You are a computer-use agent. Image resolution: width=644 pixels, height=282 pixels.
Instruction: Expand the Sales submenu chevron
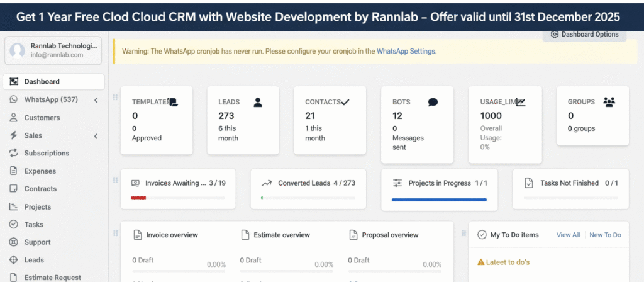tap(96, 136)
